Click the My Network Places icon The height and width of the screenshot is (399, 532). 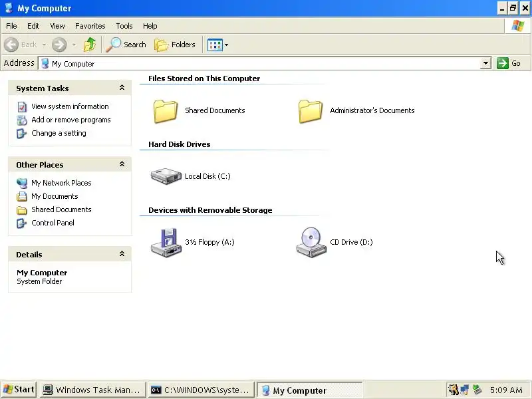tap(22, 183)
